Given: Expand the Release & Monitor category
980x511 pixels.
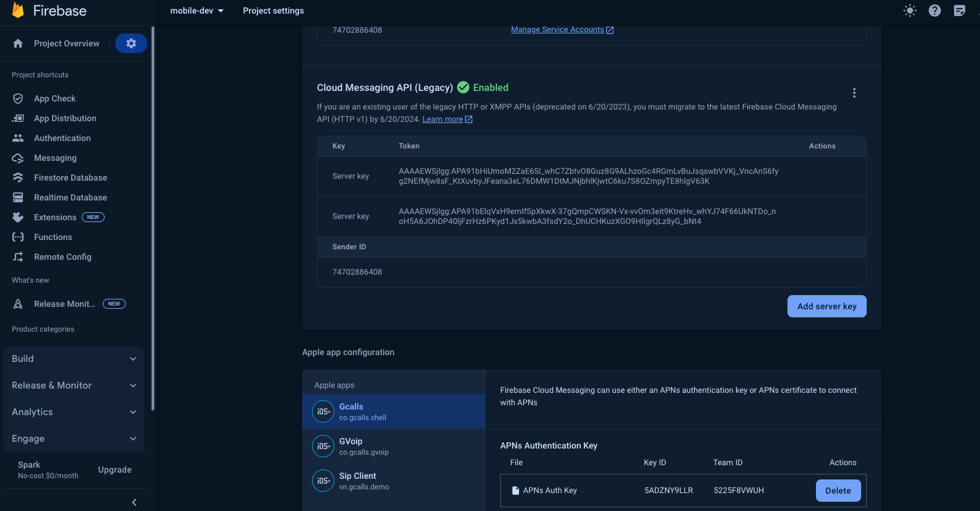Looking at the screenshot, I should pos(74,385).
